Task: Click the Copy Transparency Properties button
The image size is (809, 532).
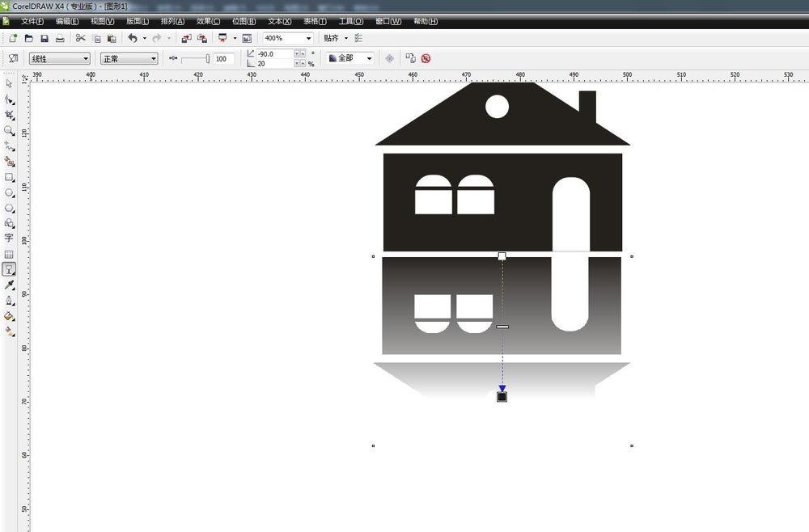Action: click(410, 58)
